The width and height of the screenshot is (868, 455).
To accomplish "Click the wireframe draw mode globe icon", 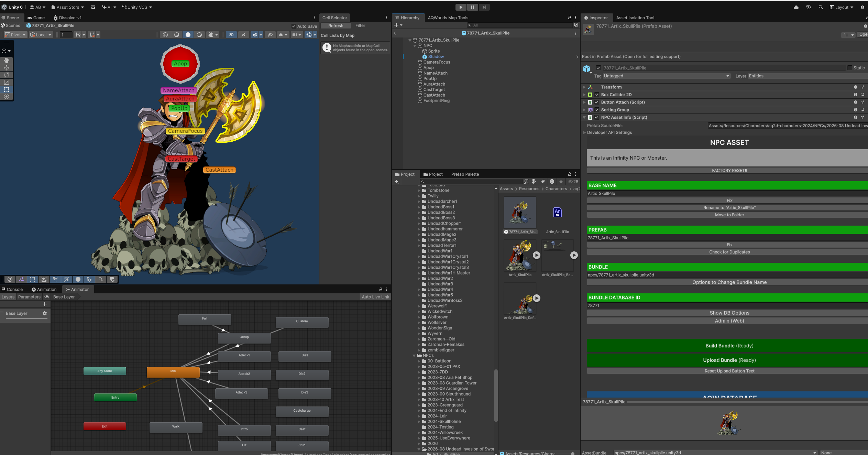I will click(x=165, y=35).
